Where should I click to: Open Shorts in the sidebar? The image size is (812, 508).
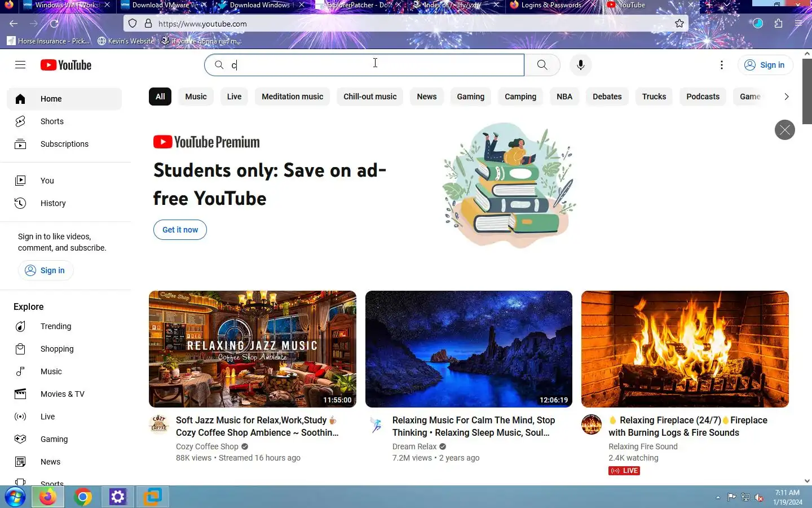(x=64, y=121)
